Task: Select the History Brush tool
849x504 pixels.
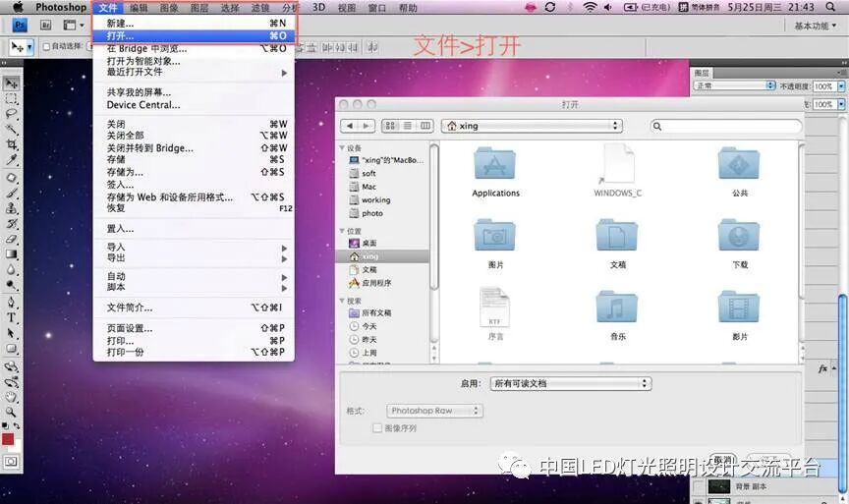Action: [x=12, y=224]
